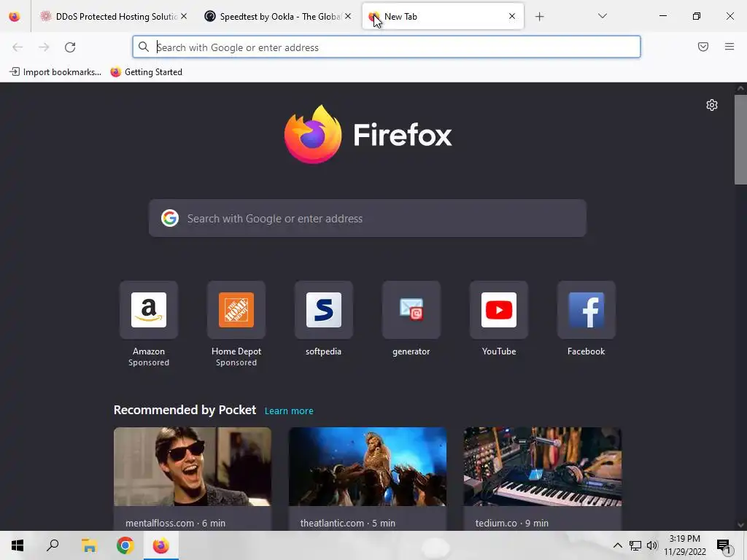The width and height of the screenshot is (747, 560).
Task: Reload the current page
Action: [x=70, y=47]
